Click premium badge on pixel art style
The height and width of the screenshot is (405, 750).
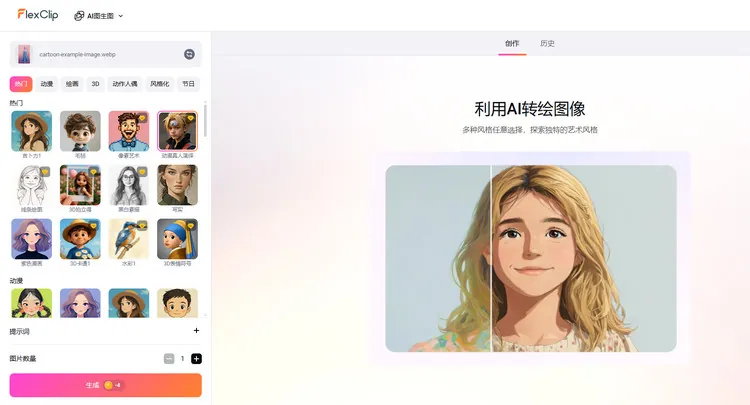[x=142, y=118]
